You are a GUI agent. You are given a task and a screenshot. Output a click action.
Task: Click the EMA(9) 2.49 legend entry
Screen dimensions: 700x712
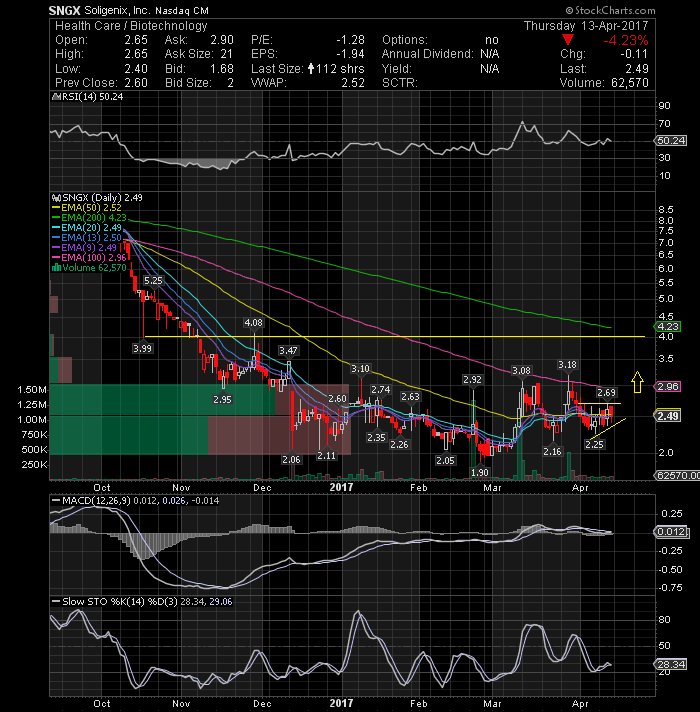point(85,247)
